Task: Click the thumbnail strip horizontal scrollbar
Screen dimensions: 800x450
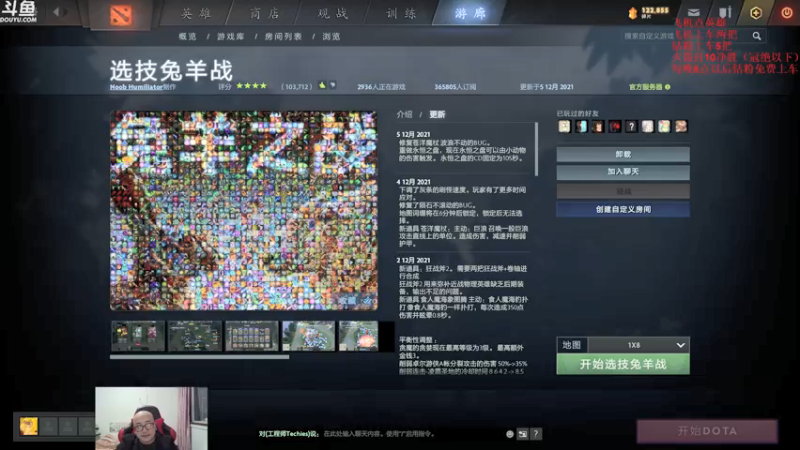Action: [x=199, y=357]
